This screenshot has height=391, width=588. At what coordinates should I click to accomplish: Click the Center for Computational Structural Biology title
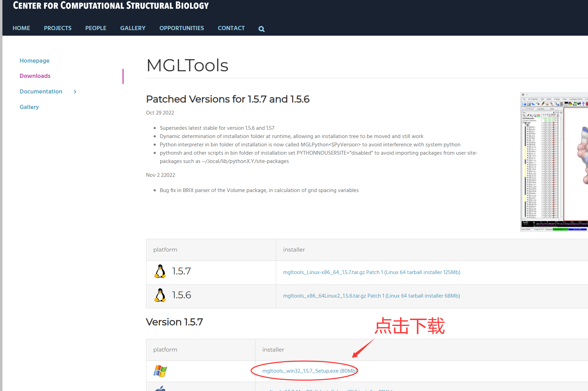click(x=111, y=6)
